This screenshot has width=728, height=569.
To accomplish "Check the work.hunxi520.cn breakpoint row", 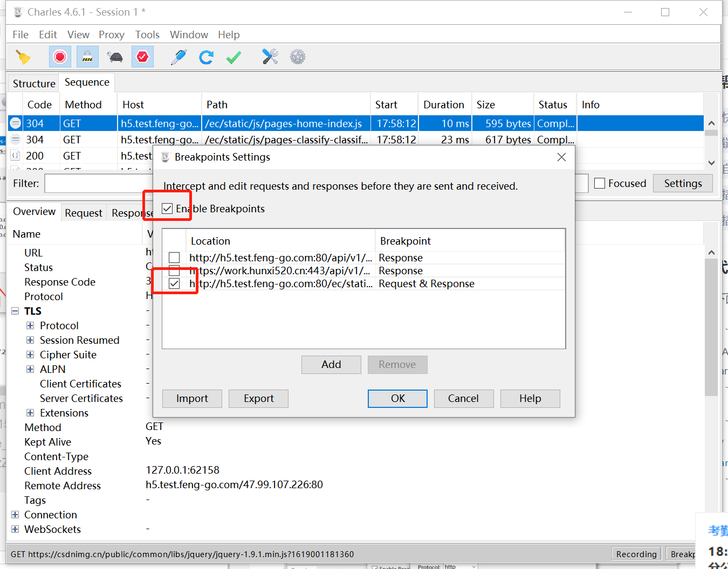I will [x=174, y=270].
